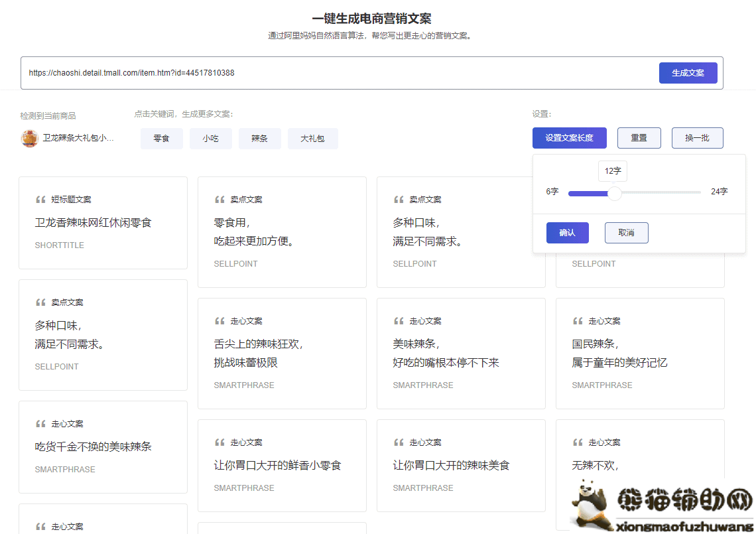756x534 pixels.
Task: Click the copy length slider handle
Action: [615, 193]
